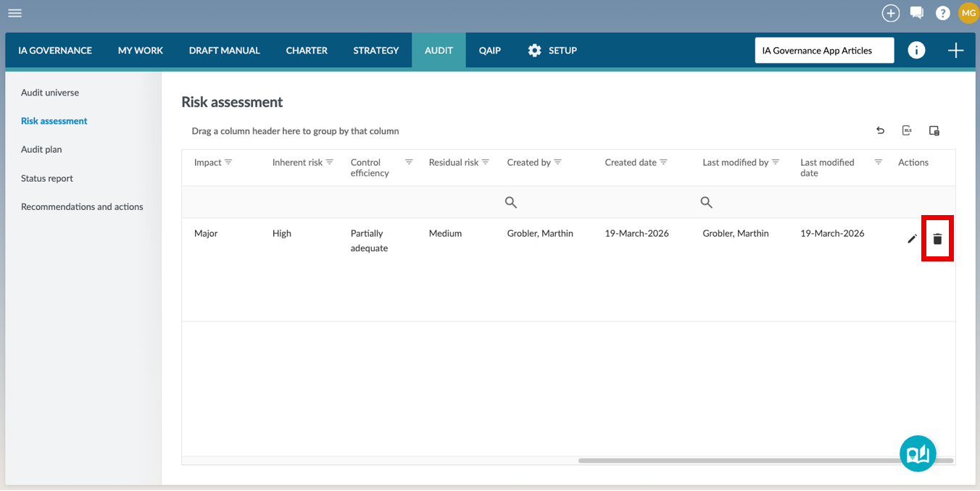Select the Audit tab
This screenshot has width=980, height=491.
[439, 51]
